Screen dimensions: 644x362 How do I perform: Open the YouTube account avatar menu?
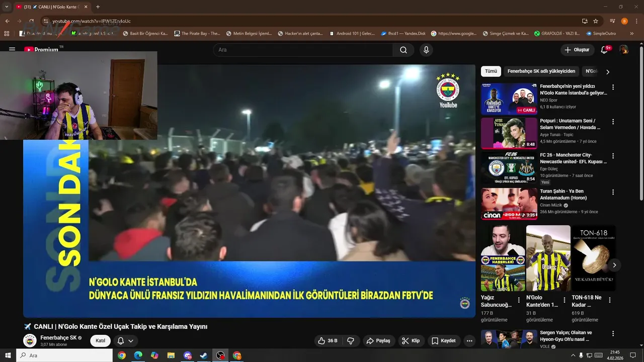(624, 50)
